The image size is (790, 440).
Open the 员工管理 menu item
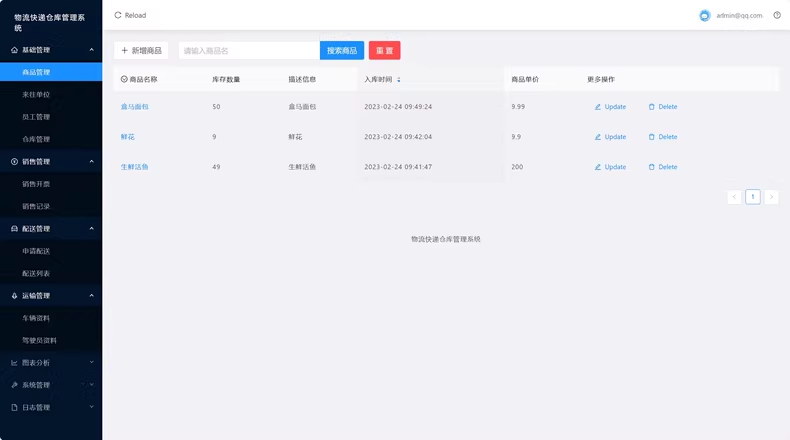pos(51,117)
